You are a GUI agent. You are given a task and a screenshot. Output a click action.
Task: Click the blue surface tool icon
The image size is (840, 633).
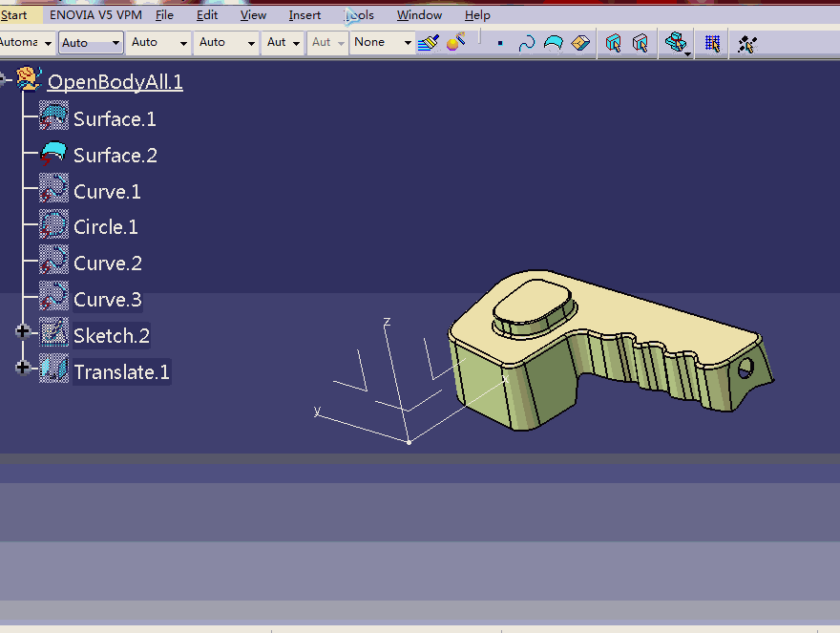[x=554, y=43]
